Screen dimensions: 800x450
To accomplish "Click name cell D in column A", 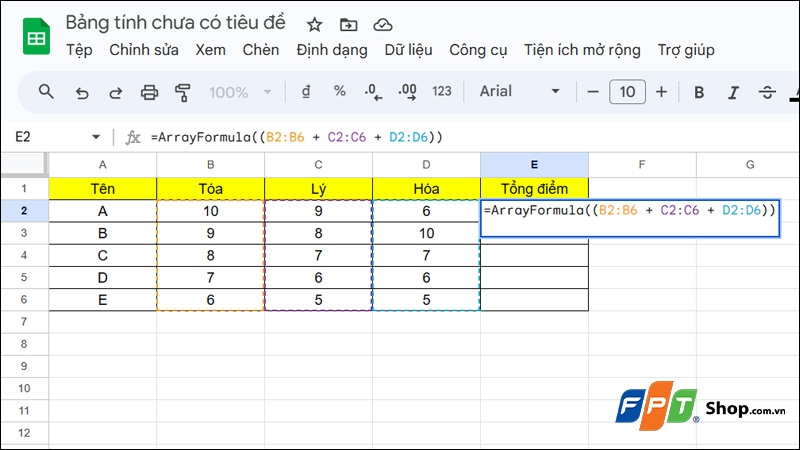I will [x=103, y=278].
